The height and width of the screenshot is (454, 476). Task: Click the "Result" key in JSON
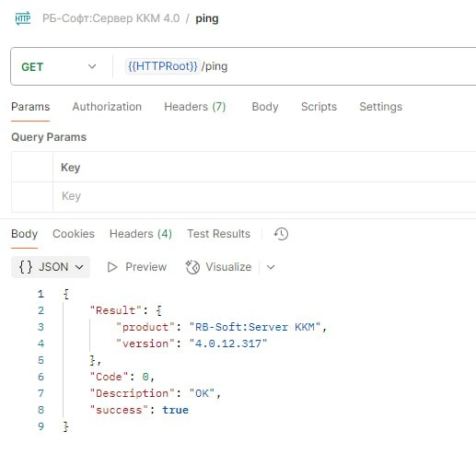pyautogui.click(x=116, y=310)
